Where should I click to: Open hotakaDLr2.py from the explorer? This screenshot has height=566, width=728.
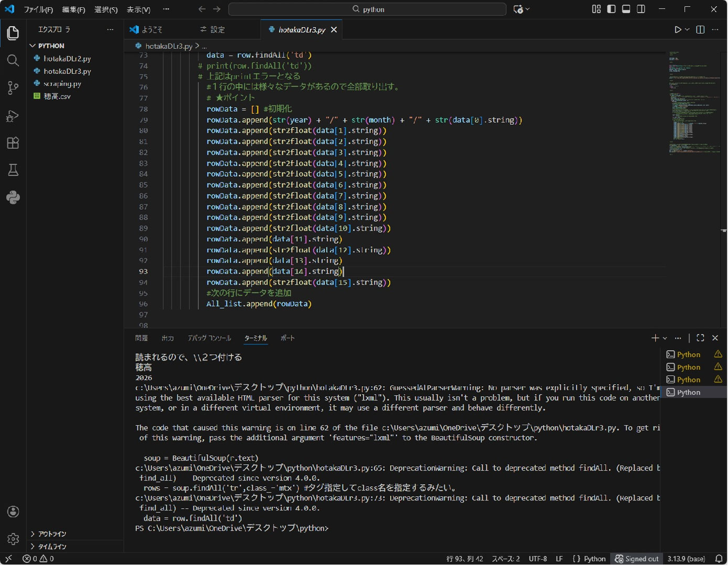pyautogui.click(x=67, y=59)
